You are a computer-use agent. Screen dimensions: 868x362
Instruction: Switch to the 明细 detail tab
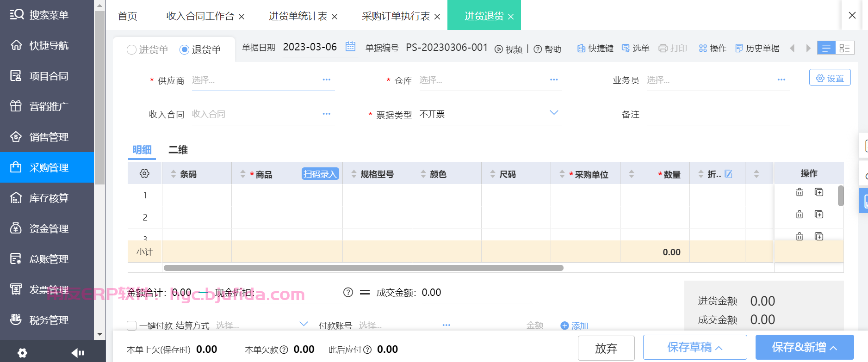(142, 150)
